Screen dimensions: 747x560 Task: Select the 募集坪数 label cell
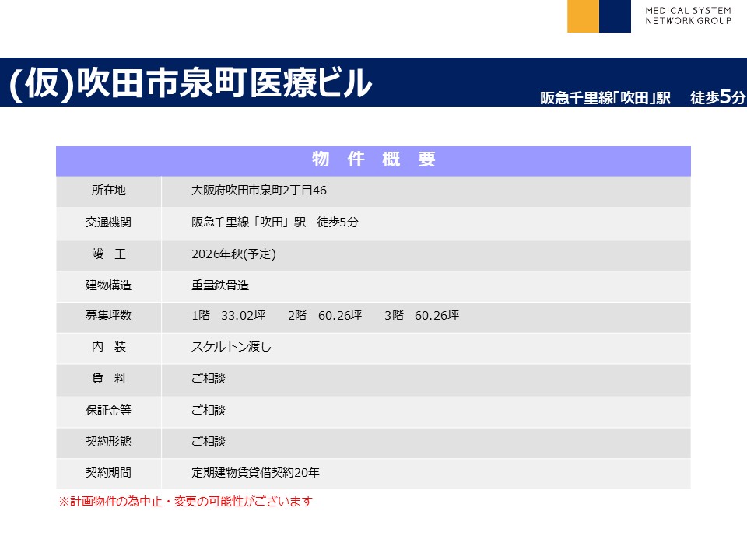[x=109, y=317]
